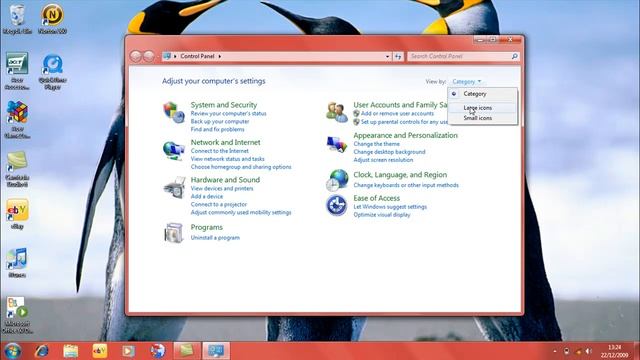Click Let Windows suggest settings
Viewport: 640px width, 360px height.
pos(390,207)
